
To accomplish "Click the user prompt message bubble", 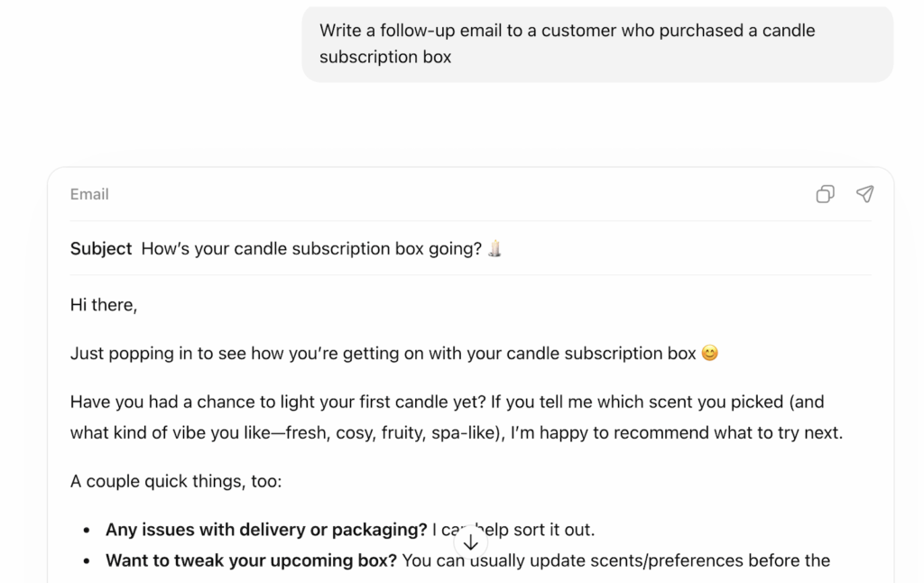I will click(596, 43).
